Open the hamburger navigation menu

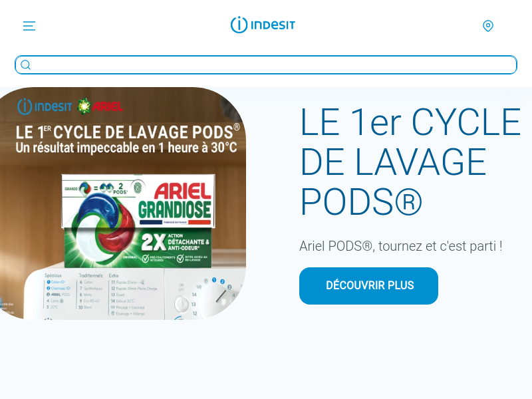tap(29, 26)
